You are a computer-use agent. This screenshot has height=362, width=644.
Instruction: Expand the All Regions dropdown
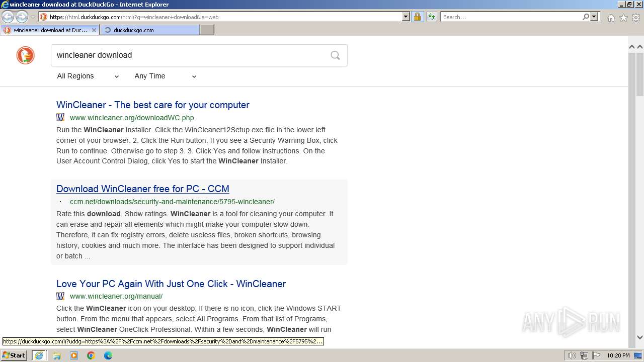click(88, 76)
